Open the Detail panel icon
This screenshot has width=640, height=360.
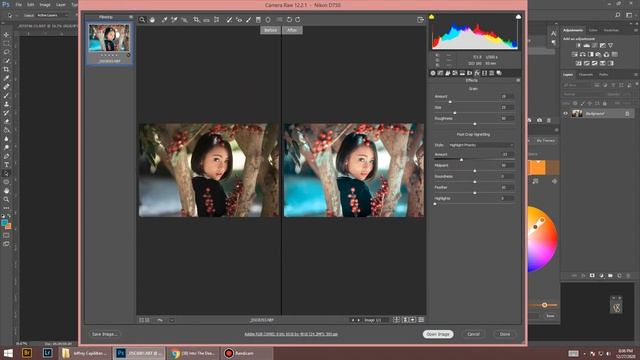[x=448, y=73]
